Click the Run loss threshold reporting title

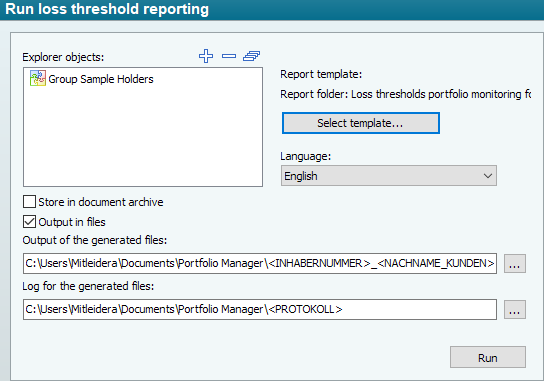click(x=107, y=9)
